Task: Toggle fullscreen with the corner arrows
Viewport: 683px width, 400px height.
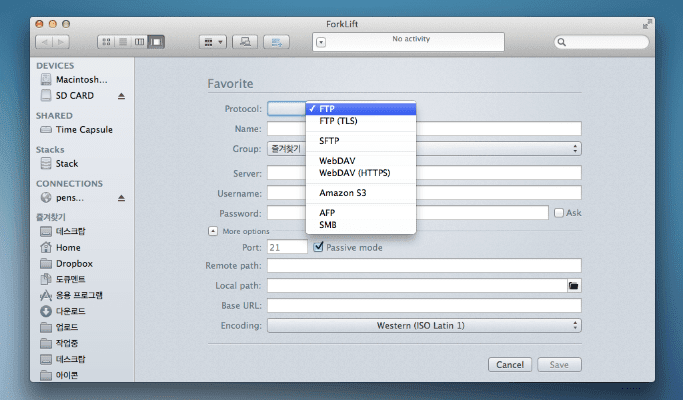Action: click(x=648, y=24)
